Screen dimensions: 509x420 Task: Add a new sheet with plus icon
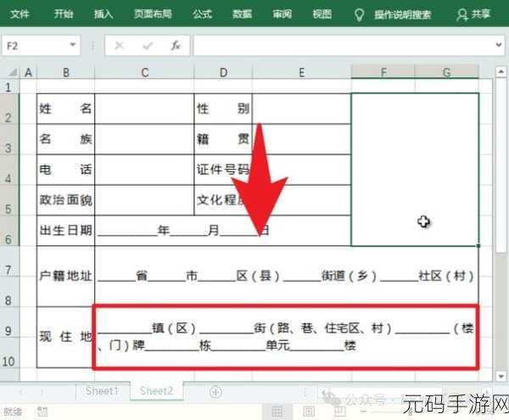coord(215,392)
